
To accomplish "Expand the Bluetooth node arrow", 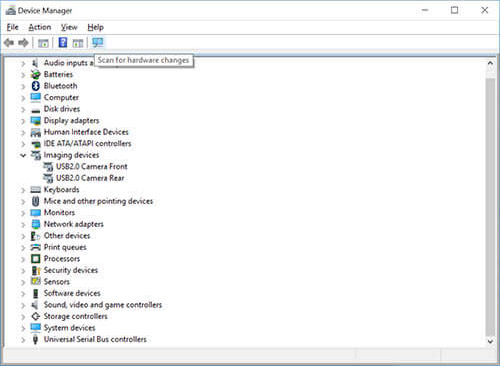I will pos(23,87).
